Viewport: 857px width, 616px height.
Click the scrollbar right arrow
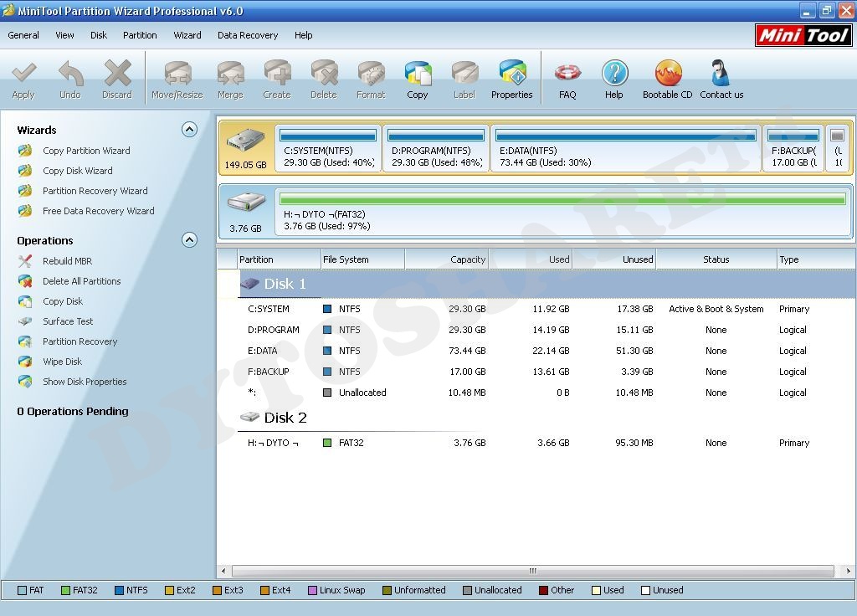tap(848, 571)
